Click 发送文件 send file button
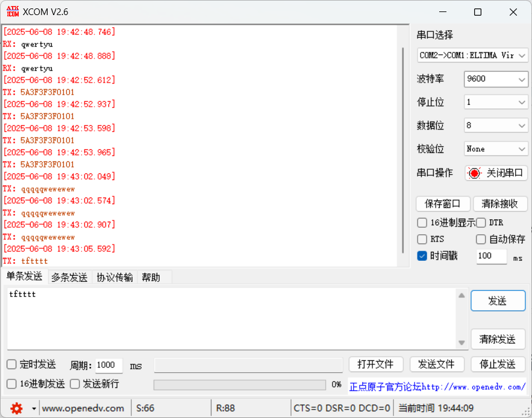This screenshot has width=532, height=418. (437, 364)
